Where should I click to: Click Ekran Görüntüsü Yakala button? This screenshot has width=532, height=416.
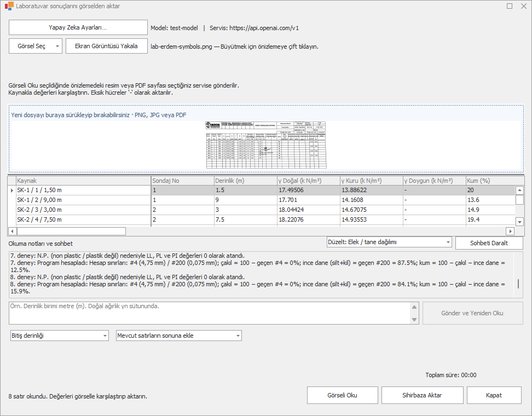(107, 46)
